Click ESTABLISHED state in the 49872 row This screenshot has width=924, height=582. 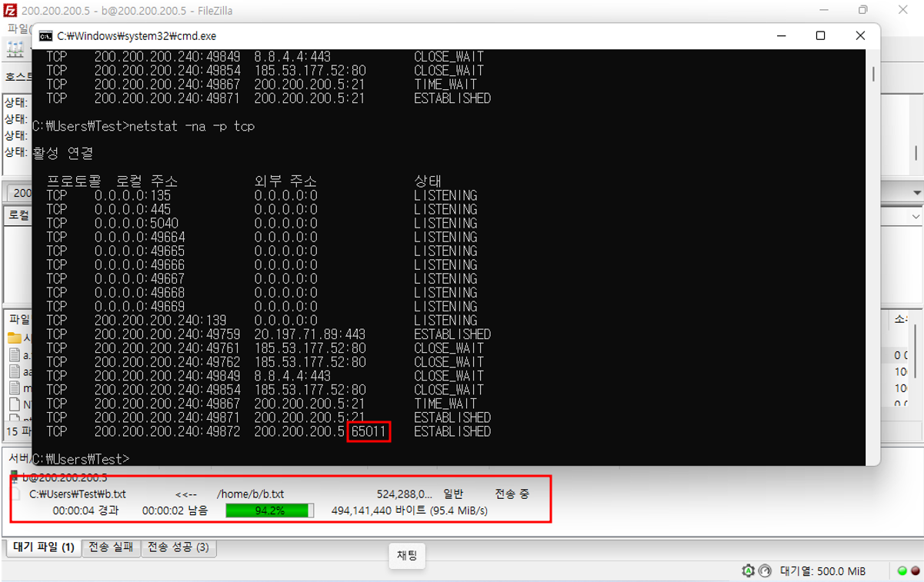coord(452,431)
